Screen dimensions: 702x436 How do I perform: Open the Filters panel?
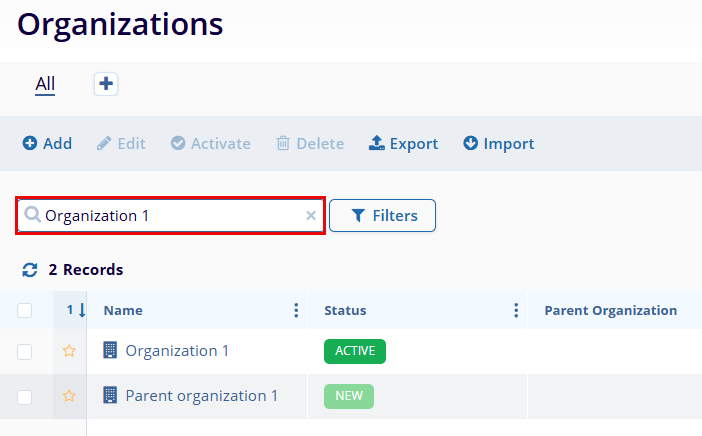coord(382,216)
